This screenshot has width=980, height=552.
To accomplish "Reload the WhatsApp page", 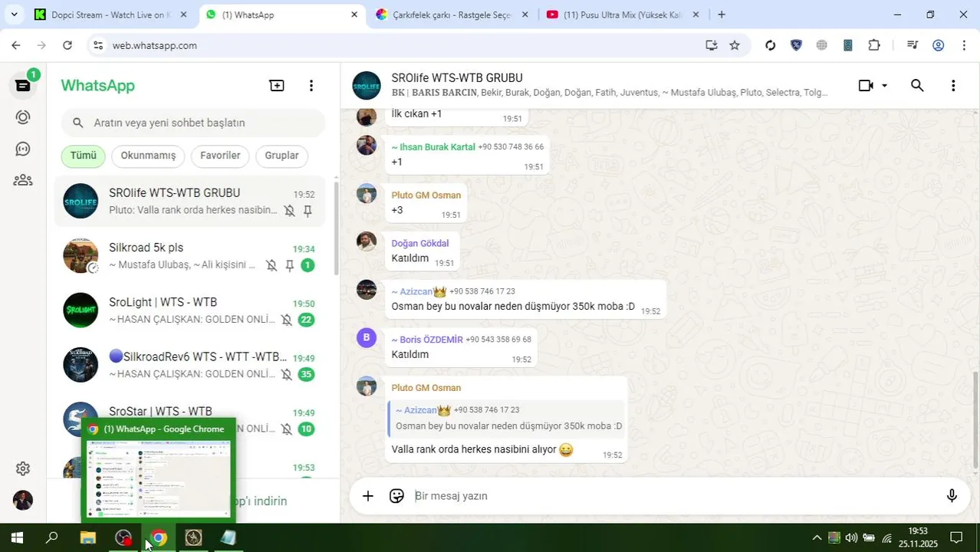I will tap(67, 45).
